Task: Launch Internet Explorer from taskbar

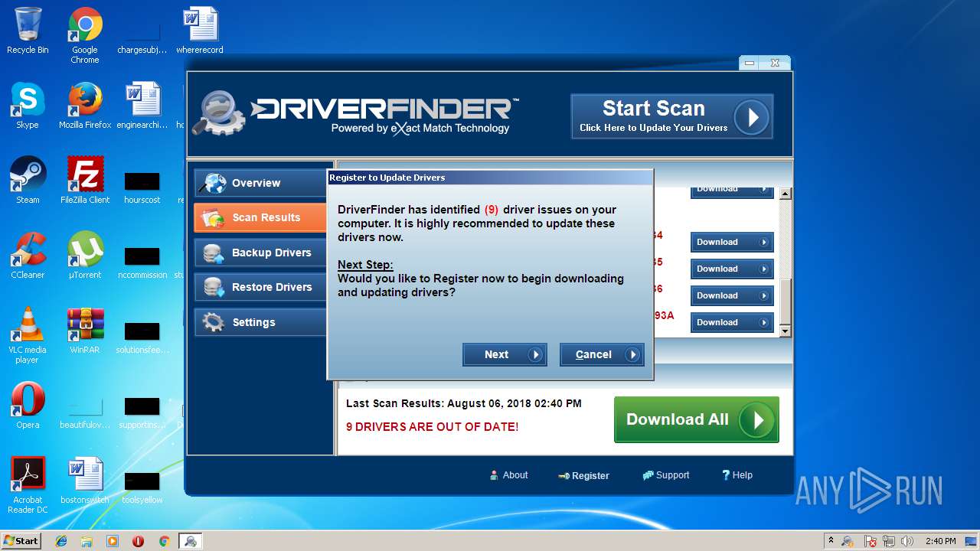Action: pos(61,541)
